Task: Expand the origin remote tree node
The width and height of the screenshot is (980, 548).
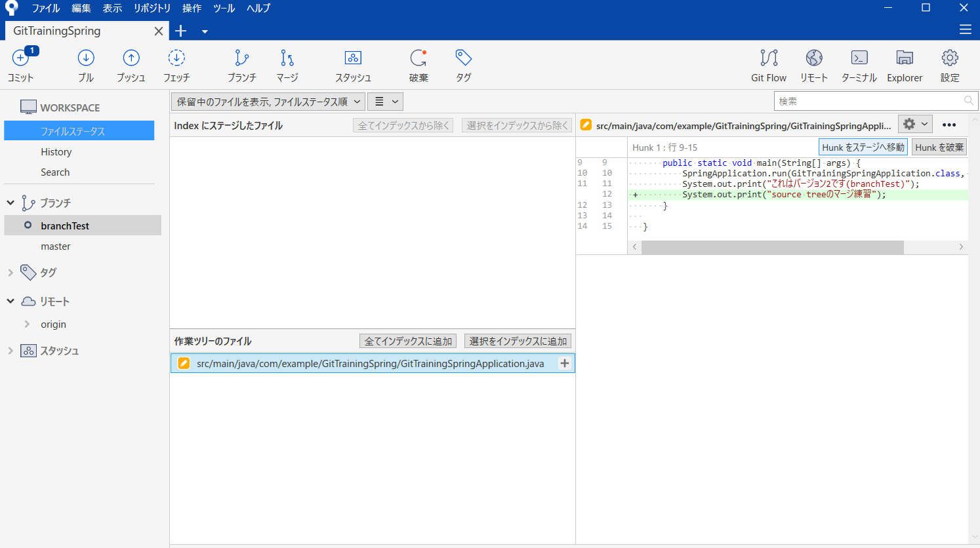Action: click(x=27, y=324)
